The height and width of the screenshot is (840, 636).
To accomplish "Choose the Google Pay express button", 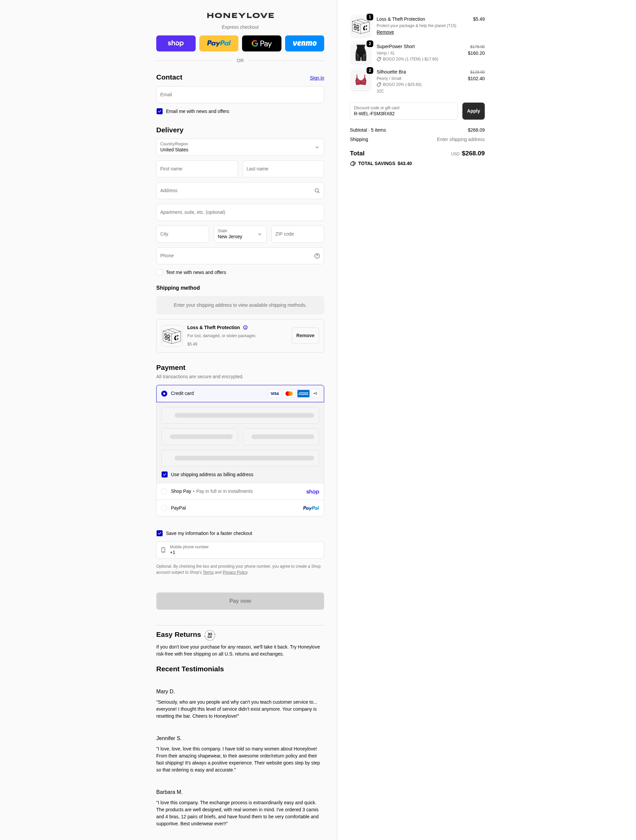I will pyautogui.click(x=261, y=43).
